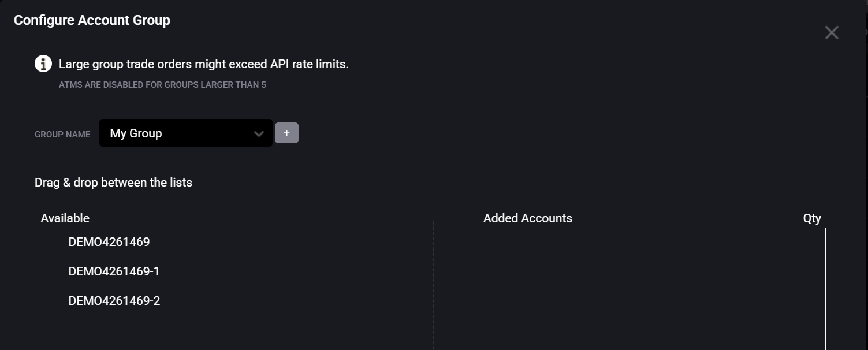Screen dimensions: 868x350
Task: Click the GROUP NAME field label
Action: 62,134
